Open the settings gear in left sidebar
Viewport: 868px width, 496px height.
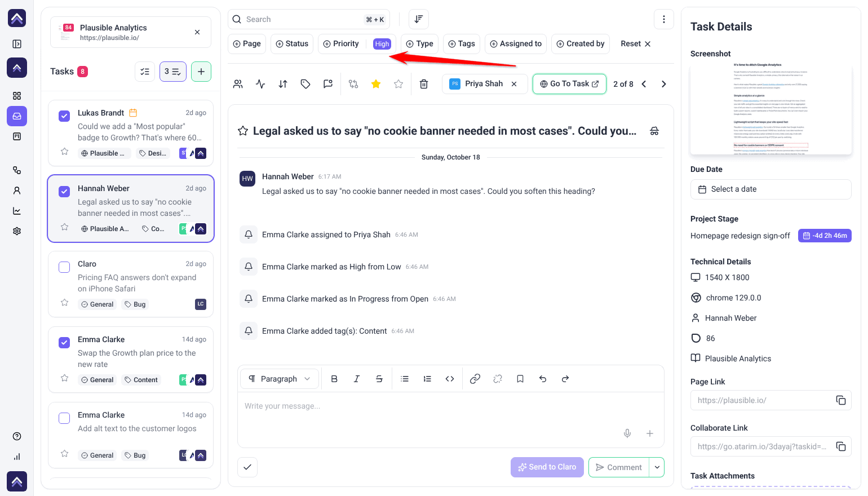(17, 231)
